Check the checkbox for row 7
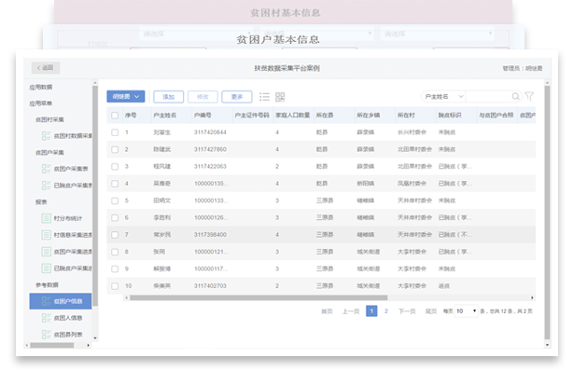The width and height of the screenshot is (588, 372). pyautogui.click(x=115, y=235)
